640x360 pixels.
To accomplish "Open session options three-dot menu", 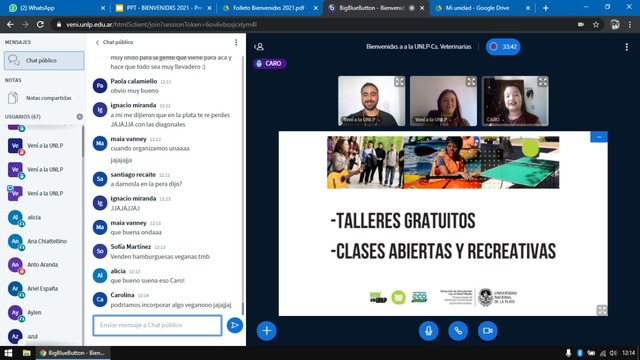I will (627, 47).
